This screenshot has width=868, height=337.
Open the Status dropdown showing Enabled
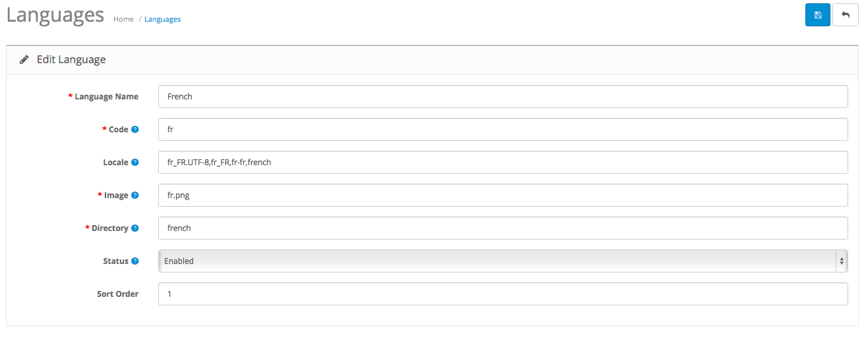503,261
